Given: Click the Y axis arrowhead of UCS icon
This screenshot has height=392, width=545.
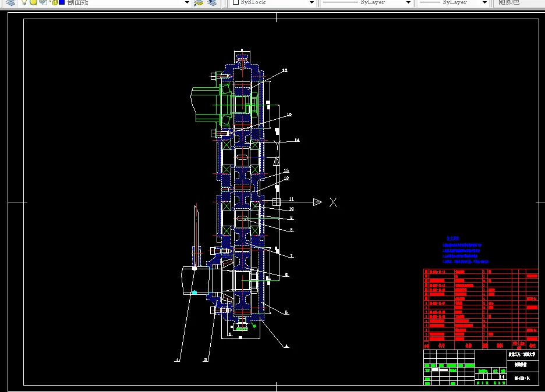Looking at the screenshot, I should pyautogui.click(x=277, y=161).
